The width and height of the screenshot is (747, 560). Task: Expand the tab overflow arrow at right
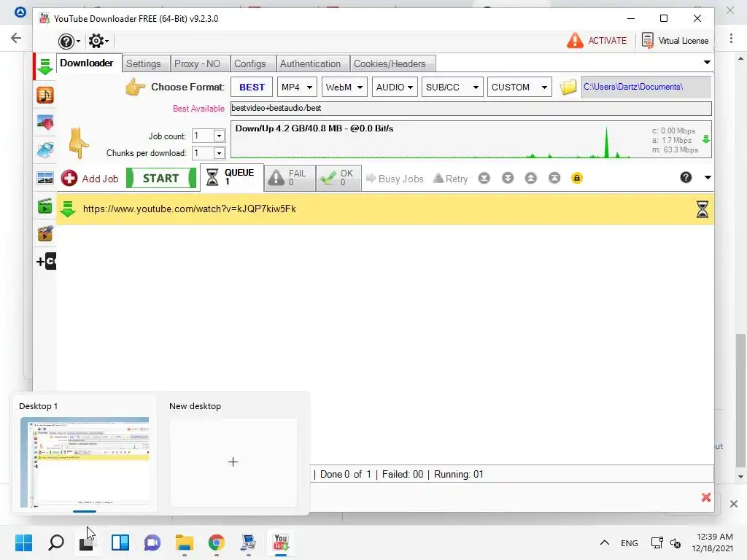click(x=707, y=63)
